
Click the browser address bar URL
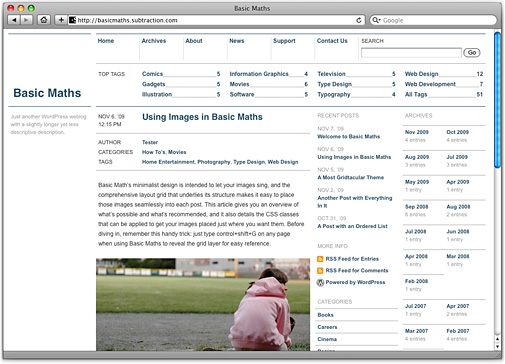(127, 20)
